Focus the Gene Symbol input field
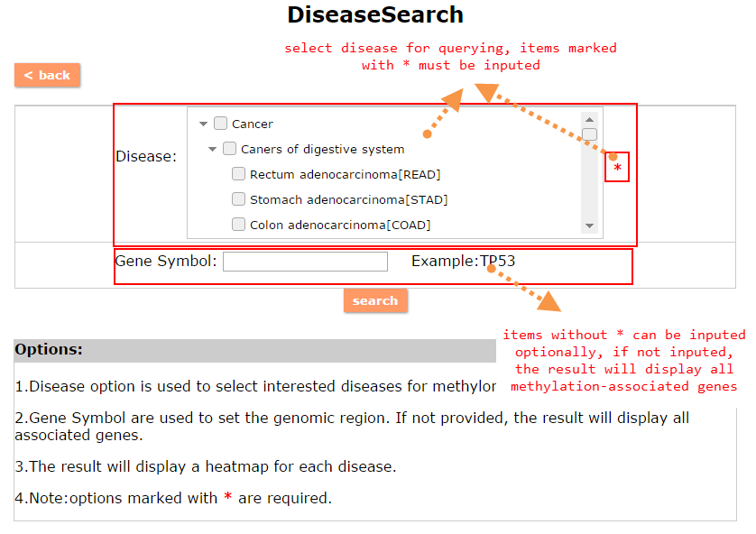Viewport: 756px width, 534px height. pyautogui.click(x=305, y=262)
